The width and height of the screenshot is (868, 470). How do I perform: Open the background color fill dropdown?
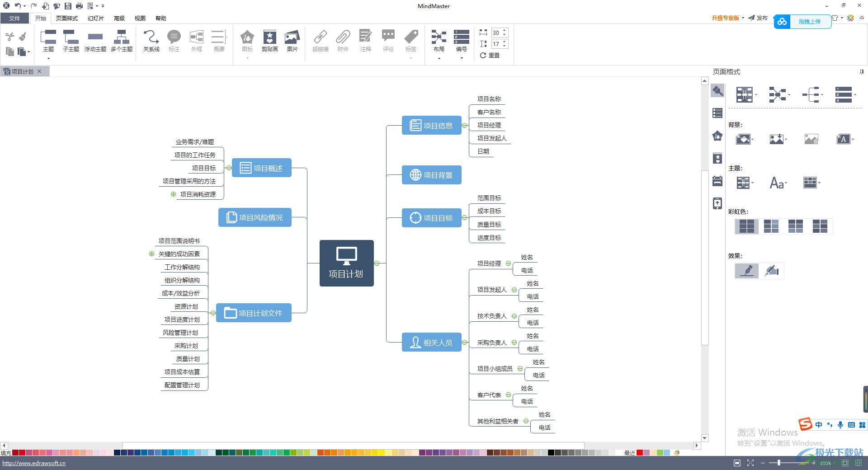[x=745, y=139]
